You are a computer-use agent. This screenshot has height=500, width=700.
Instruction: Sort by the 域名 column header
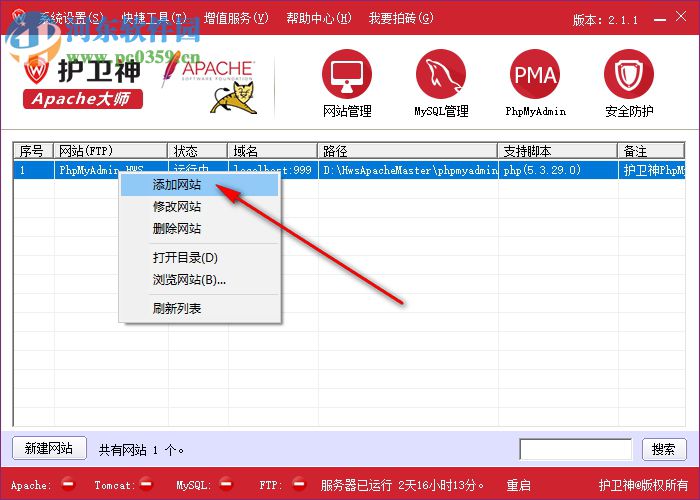(273, 151)
